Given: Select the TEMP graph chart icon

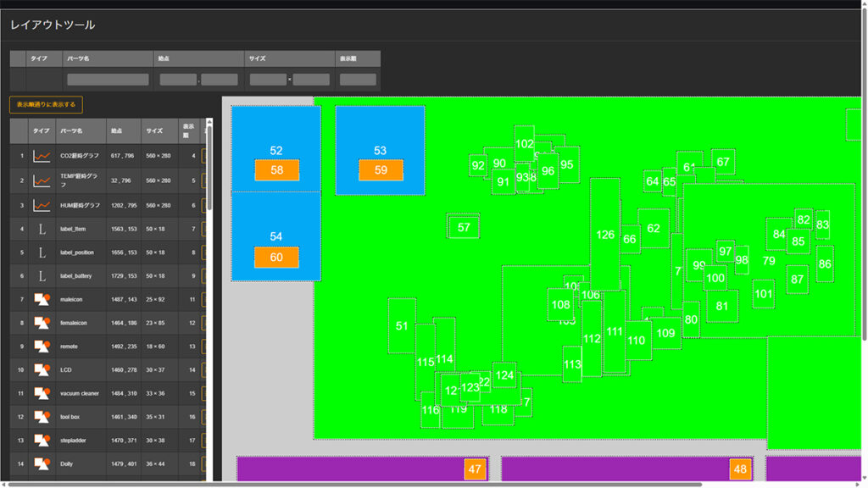Looking at the screenshot, I should (x=42, y=180).
